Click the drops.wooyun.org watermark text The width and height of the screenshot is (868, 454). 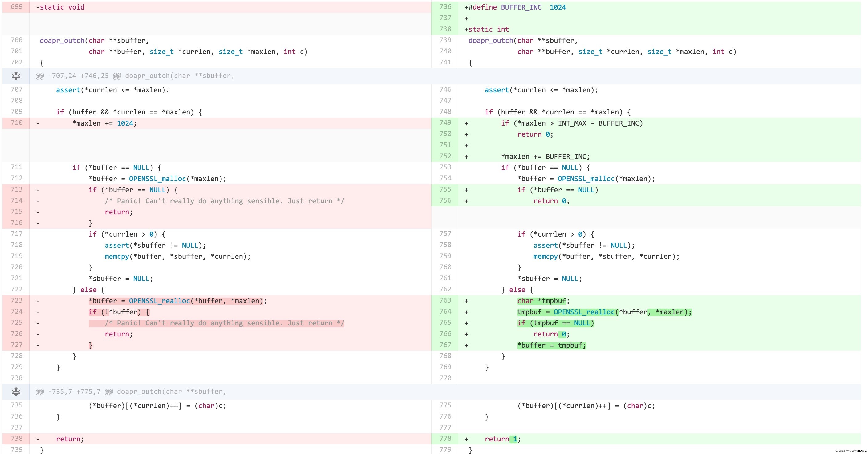point(850,450)
